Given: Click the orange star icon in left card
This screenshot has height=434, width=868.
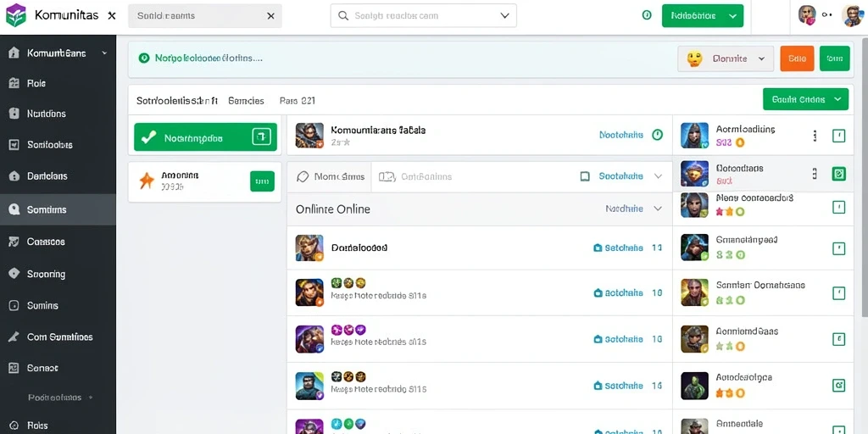Looking at the screenshot, I should [x=147, y=181].
